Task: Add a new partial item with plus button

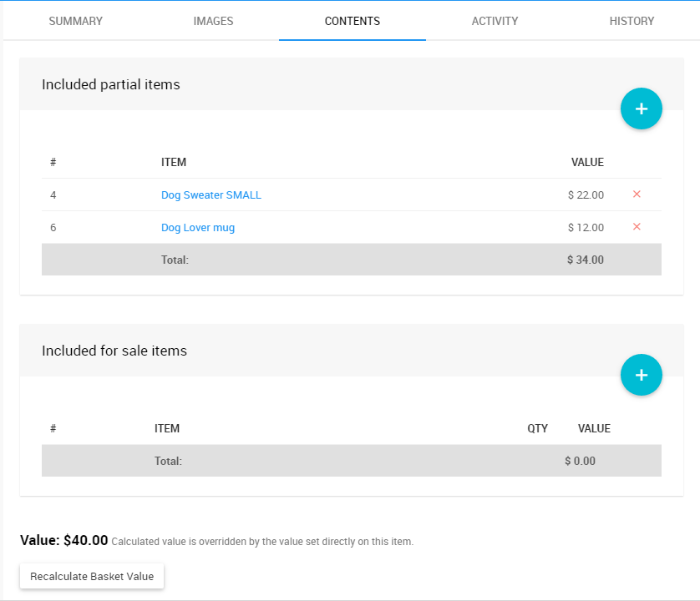Action: (641, 109)
